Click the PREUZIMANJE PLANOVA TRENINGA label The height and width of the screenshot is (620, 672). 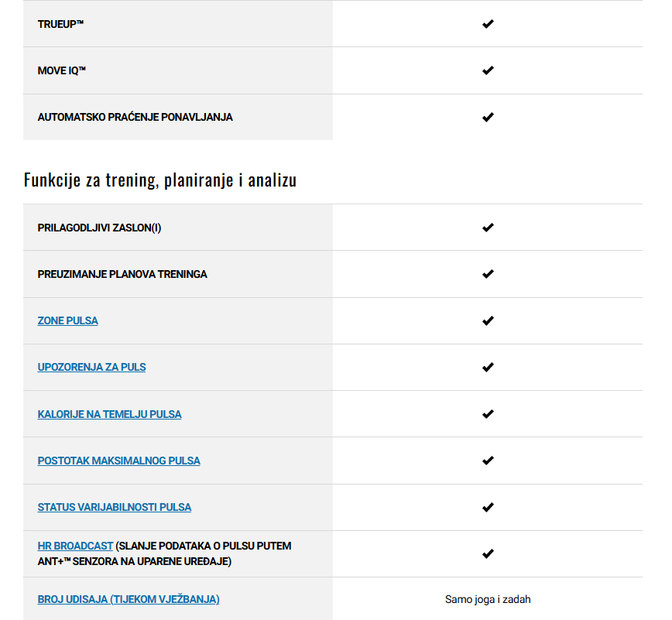tap(122, 274)
